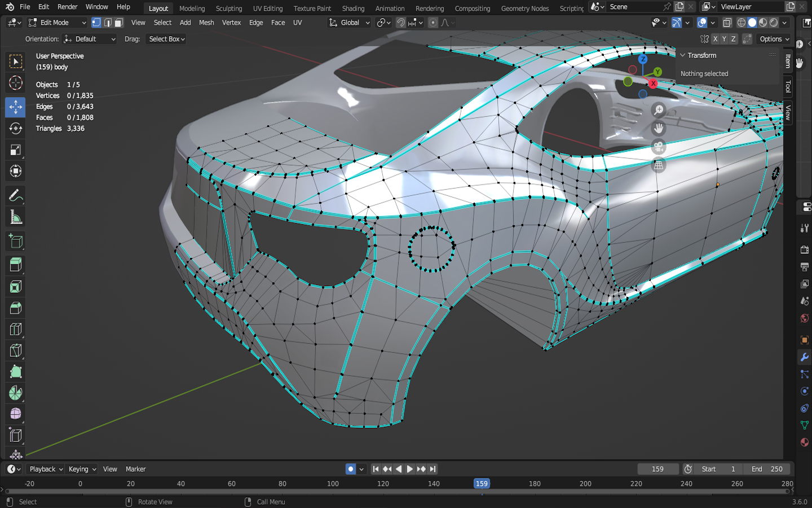
Task: Choose the Smooth tool
Action: tap(15, 415)
